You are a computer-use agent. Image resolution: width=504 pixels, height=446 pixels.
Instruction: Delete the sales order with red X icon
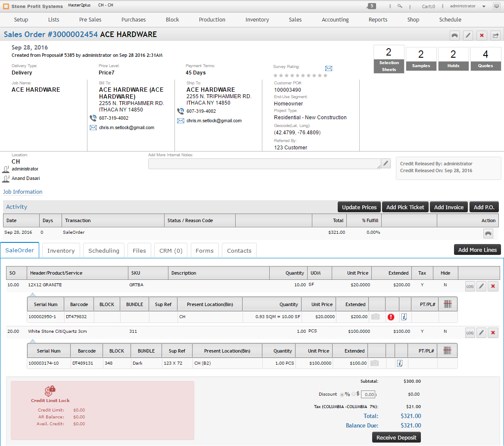pyautogui.click(x=482, y=35)
